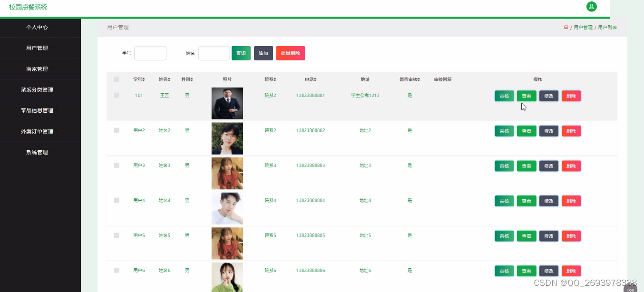The image size is (644, 292).
Task: Click 删除 in the 用户2 row
Action: 571,131
